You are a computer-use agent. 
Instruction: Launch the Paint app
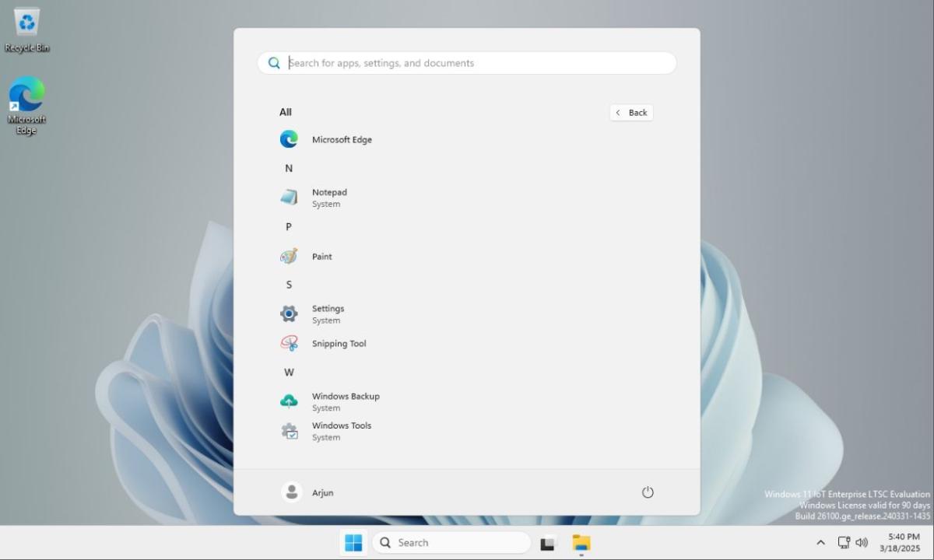(321, 256)
